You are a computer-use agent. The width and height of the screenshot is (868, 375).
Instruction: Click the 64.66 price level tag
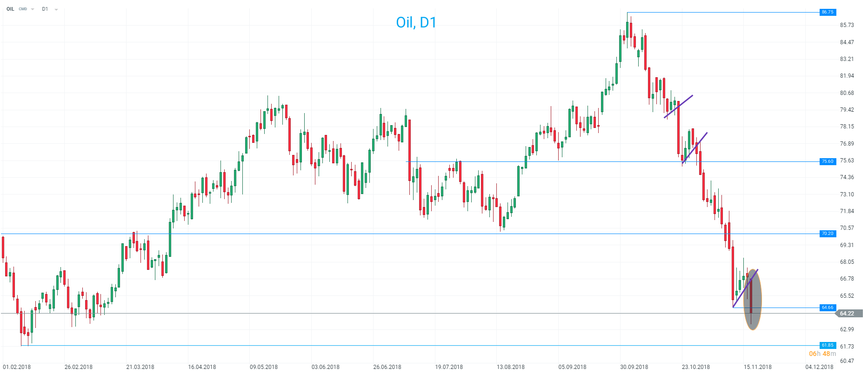pyautogui.click(x=828, y=308)
